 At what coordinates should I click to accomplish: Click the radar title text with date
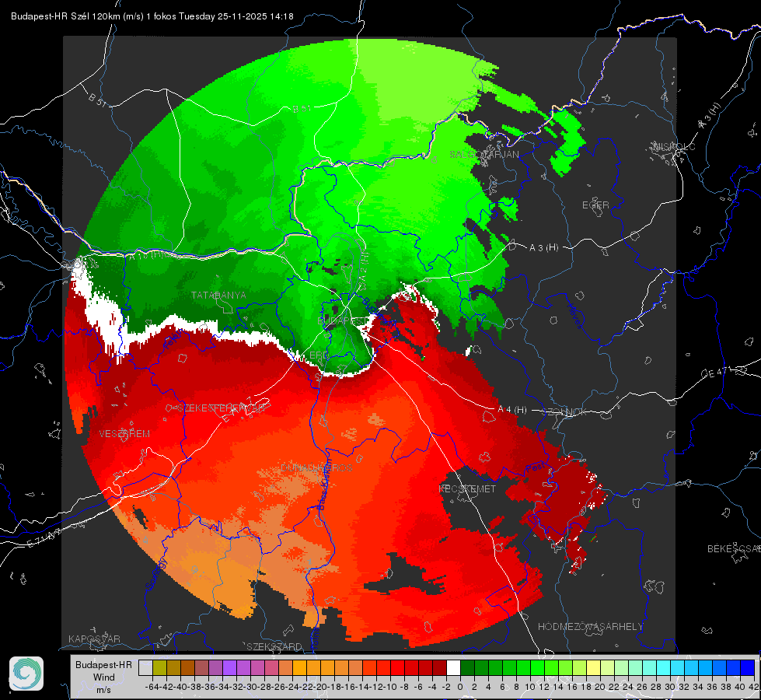pos(152,16)
